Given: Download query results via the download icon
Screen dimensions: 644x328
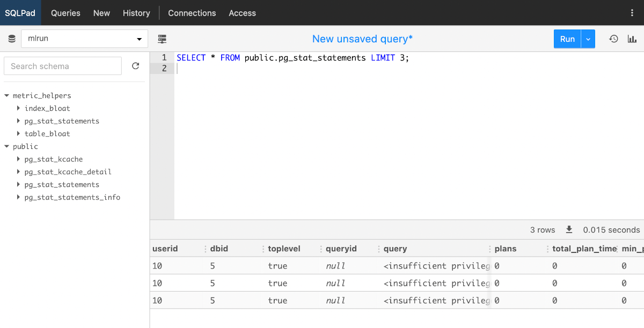Looking at the screenshot, I should [x=569, y=229].
